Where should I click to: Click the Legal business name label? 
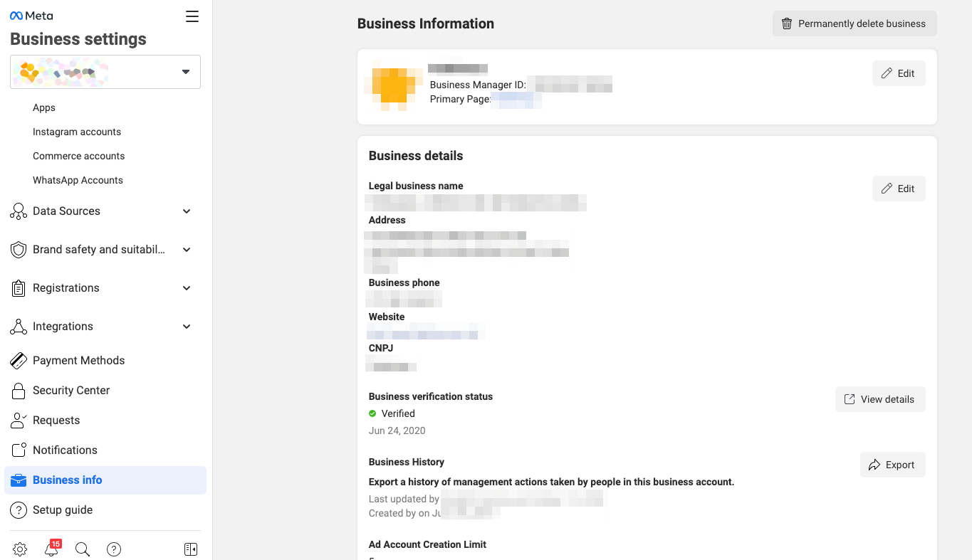[x=416, y=186]
